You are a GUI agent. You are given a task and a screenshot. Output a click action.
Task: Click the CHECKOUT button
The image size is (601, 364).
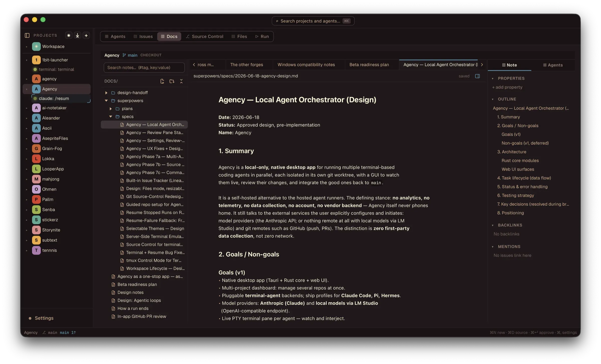click(x=151, y=55)
